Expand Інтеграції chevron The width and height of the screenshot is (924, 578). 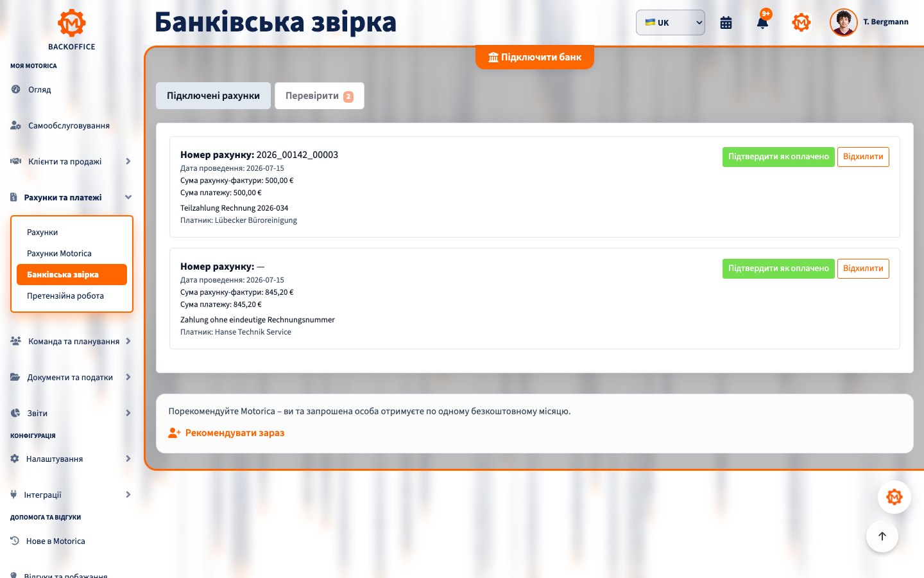tap(128, 495)
